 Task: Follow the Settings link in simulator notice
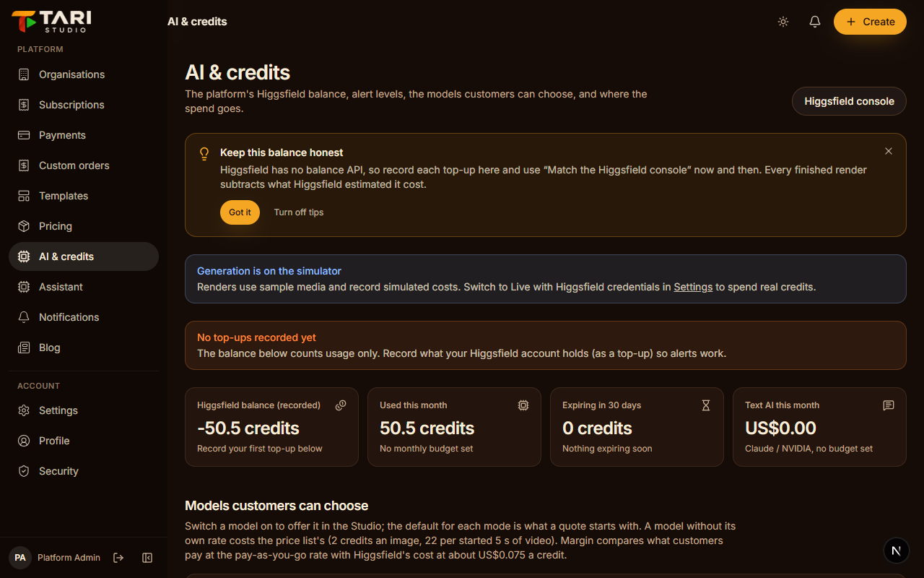pos(693,287)
